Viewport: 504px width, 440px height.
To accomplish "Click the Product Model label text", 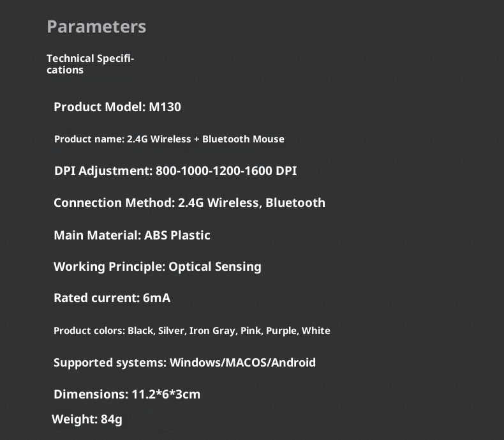I will tap(100, 107).
